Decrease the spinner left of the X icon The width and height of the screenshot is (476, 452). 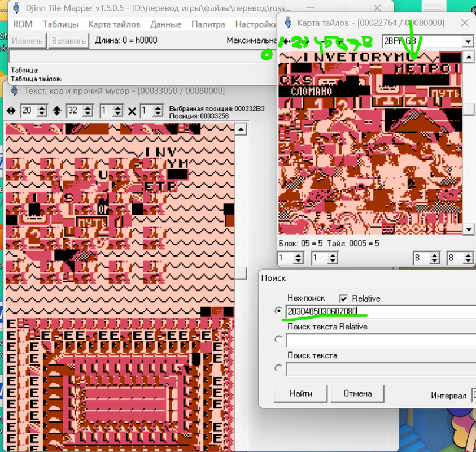point(118,114)
